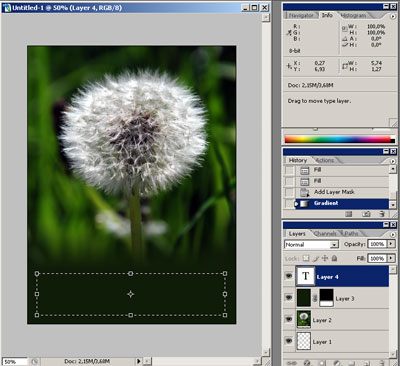The width and height of the screenshot is (400, 366).
Task: Select the History tab
Action: tap(298, 160)
